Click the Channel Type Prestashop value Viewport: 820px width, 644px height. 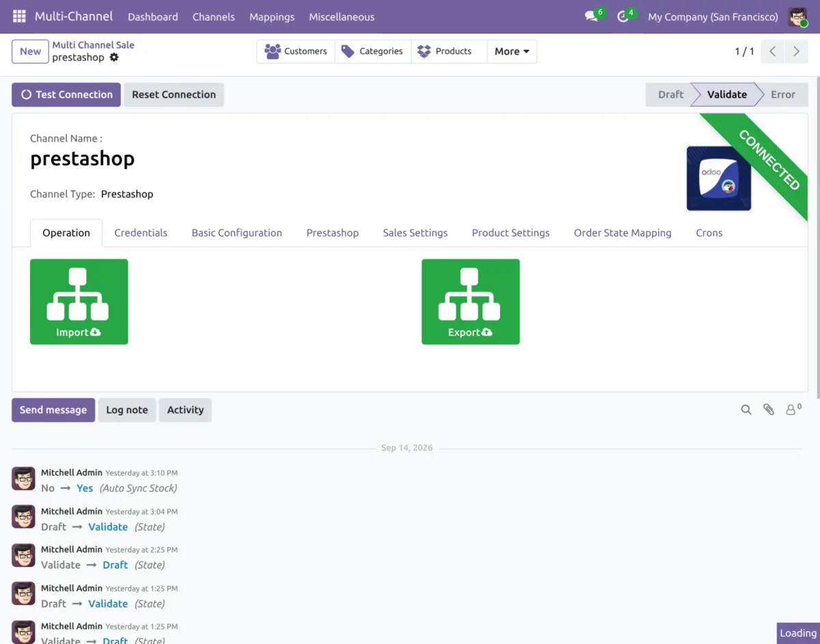click(127, 194)
